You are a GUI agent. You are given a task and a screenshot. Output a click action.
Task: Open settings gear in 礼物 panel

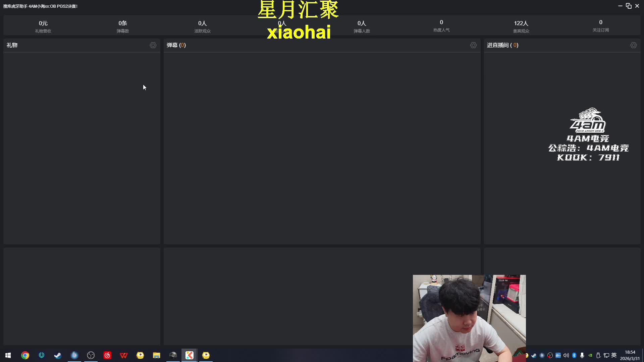pyautogui.click(x=153, y=45)
